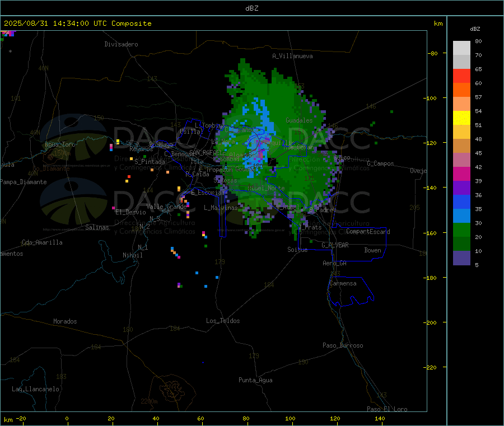This screenshot has width=504, height=426.
Task: Click the Bowen location label
Action: (x=372, y=250)
